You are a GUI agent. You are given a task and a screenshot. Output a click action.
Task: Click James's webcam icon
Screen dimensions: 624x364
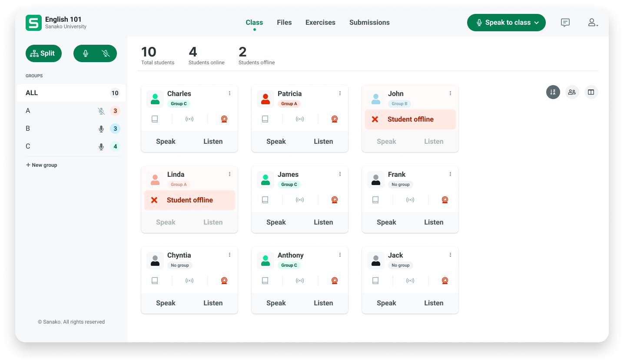[x=335, y=200]
